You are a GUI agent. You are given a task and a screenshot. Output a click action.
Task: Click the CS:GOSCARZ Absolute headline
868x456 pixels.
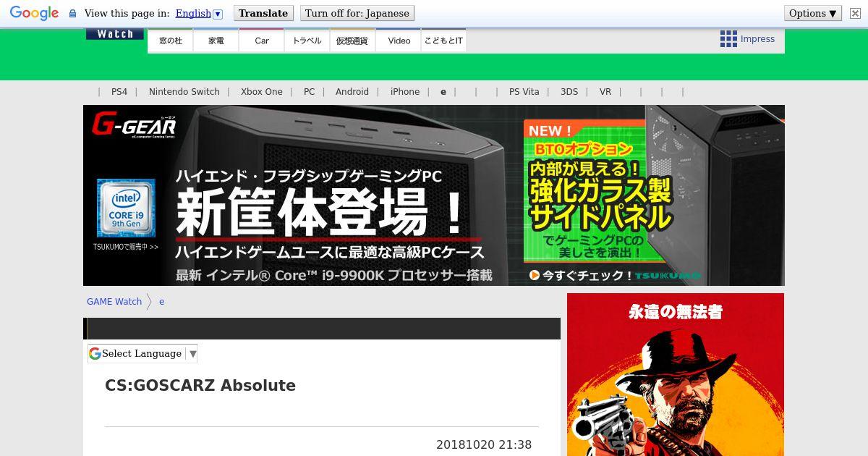pyautogui.click(x=200, y=385)
